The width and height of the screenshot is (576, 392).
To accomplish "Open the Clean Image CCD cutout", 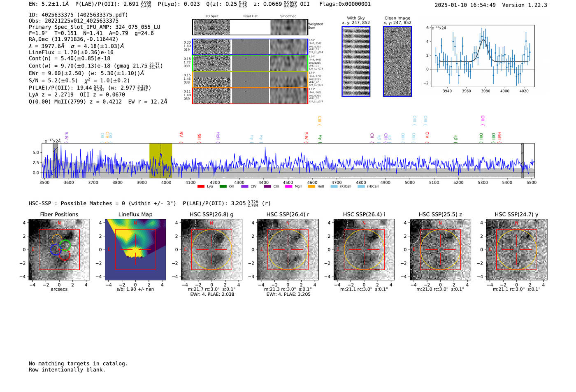I will coord(397,61).
